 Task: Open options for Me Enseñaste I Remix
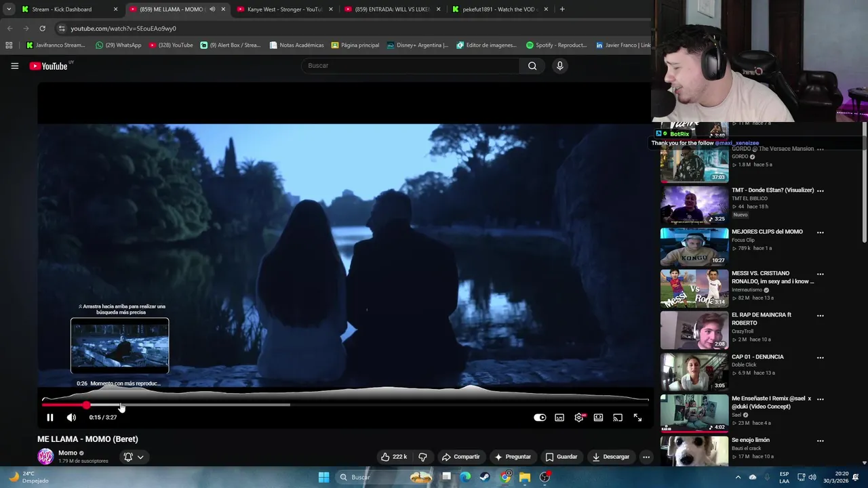(821, 399)
